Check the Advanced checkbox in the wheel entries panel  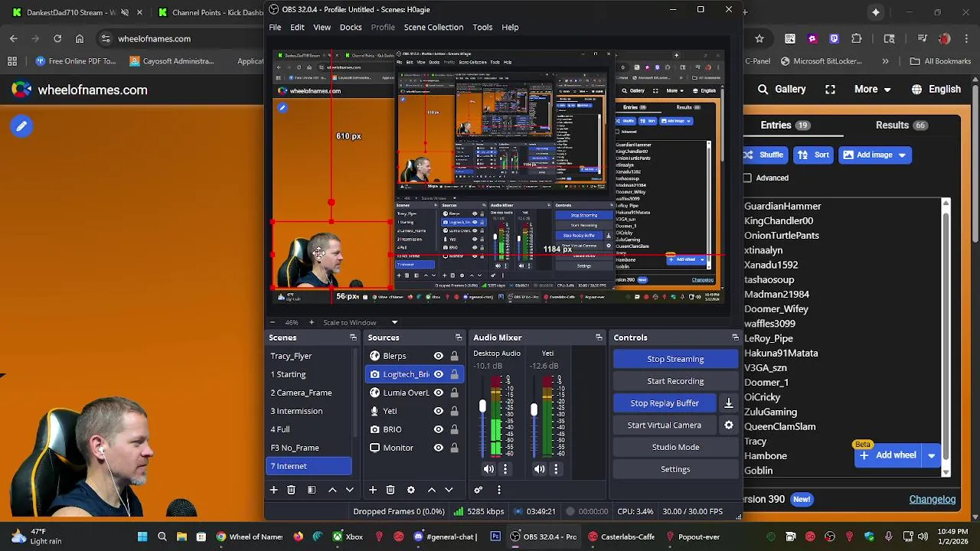[748, 178]
